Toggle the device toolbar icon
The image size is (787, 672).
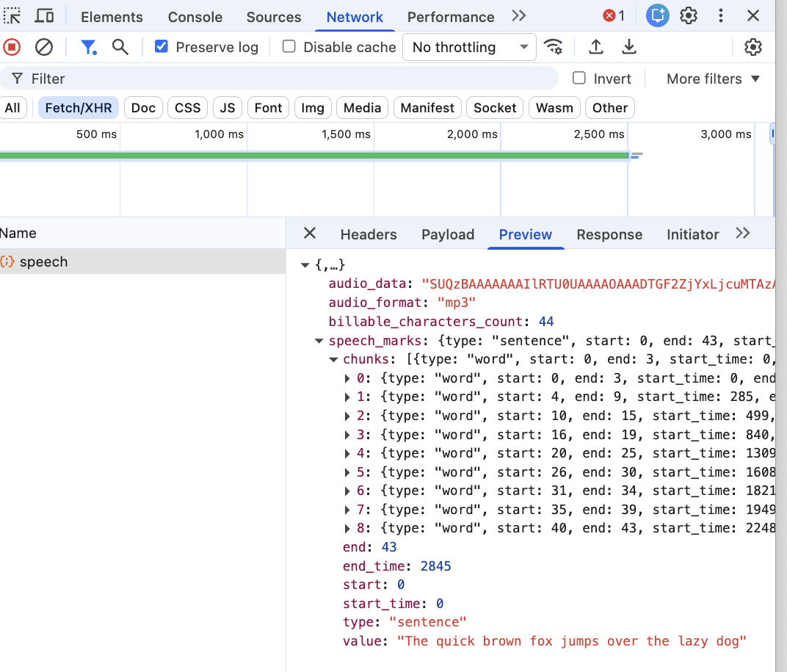click(x=44, y=16)
